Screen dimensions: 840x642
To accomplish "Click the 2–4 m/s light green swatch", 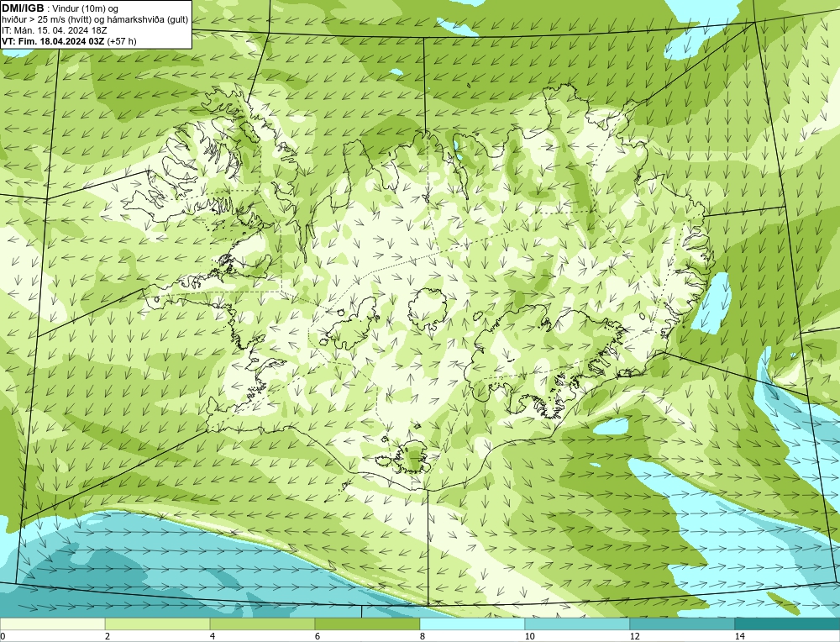I will pos(158,624).
